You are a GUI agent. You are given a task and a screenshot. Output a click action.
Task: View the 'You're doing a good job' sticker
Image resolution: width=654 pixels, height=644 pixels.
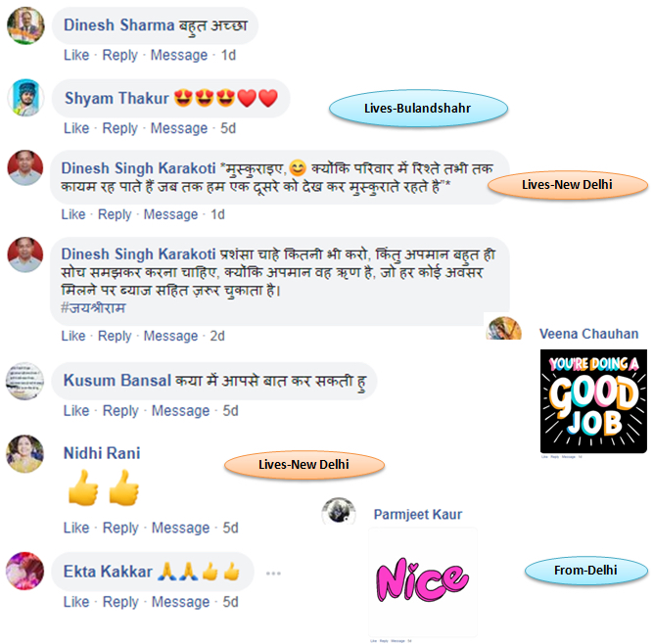(x=593, y=401)
